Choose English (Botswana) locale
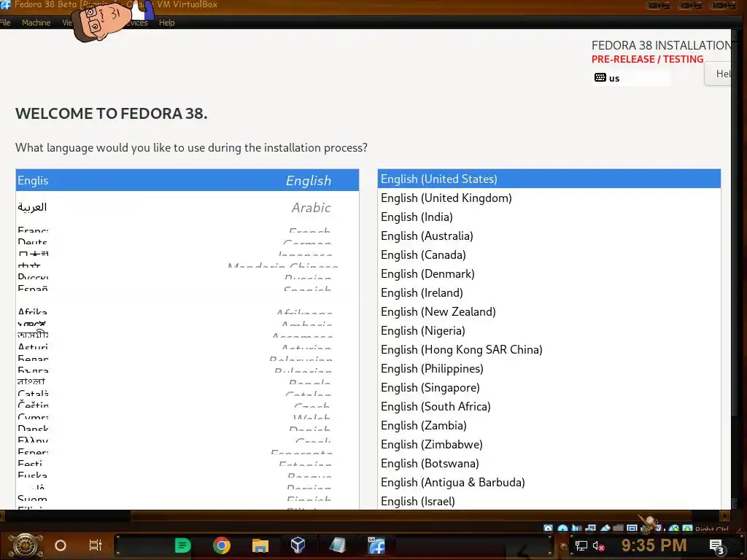Screen dimensions: 747x560 point(549,463)
